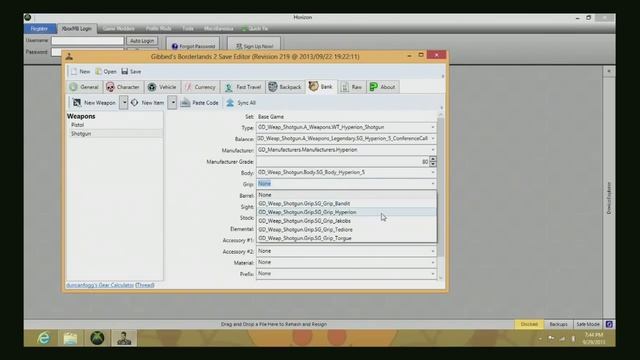
Task: Click Sign Up Now in Horizon
Action: point(254,46)
